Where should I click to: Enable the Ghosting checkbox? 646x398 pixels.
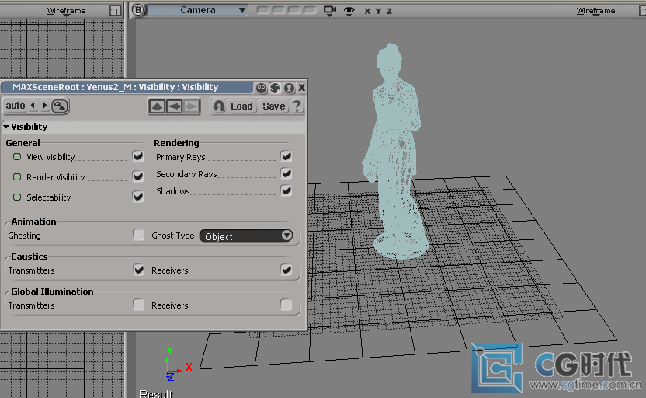[x=139, y=235]
